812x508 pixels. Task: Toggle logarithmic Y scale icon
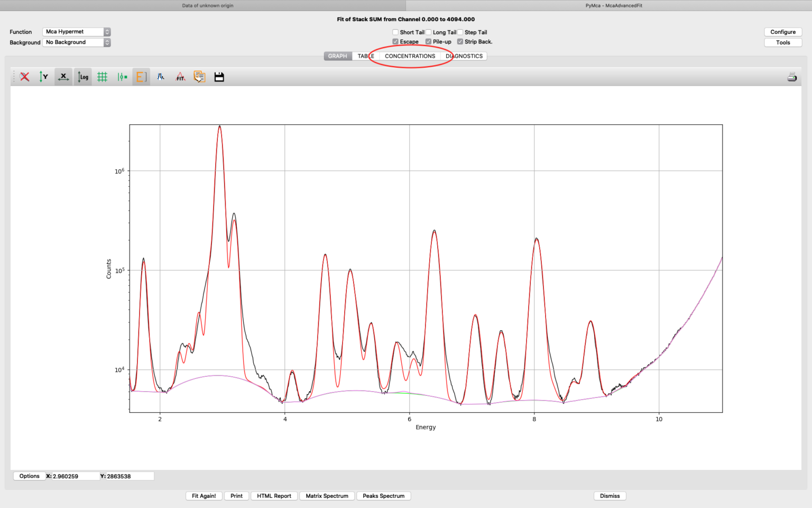pos(83,77)
